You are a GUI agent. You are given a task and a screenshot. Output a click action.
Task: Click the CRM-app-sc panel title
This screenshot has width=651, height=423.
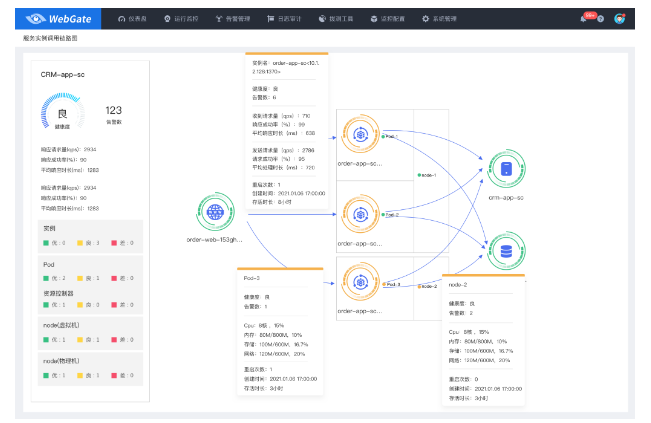62,75
